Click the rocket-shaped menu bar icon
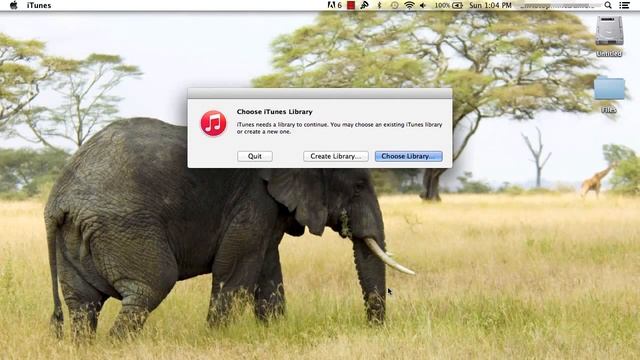Image resolution: width=640 pixels, height=360 pixels. click(x=364, y=5)
